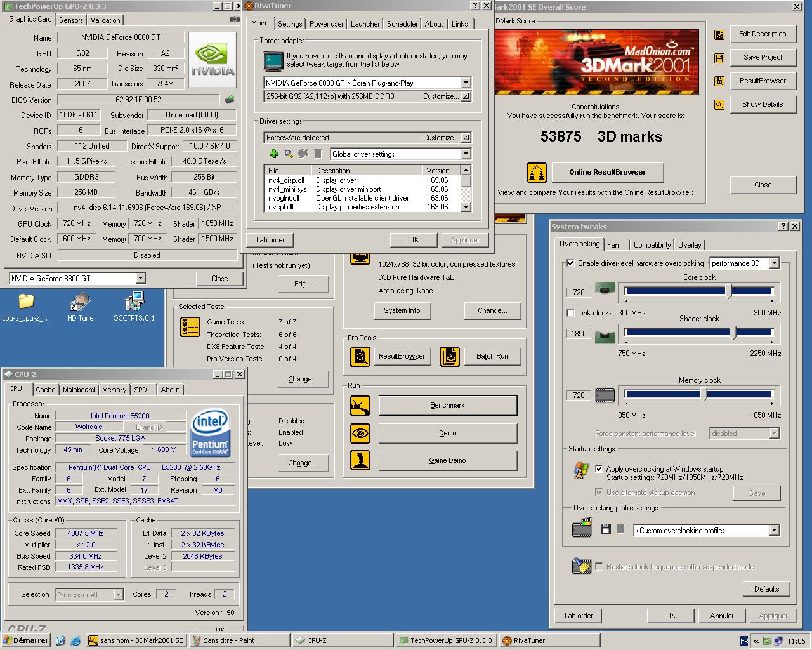812x650 pixels.
Task: Toggle Use alternate startup daemon checkbox
Action: [599, 492]
